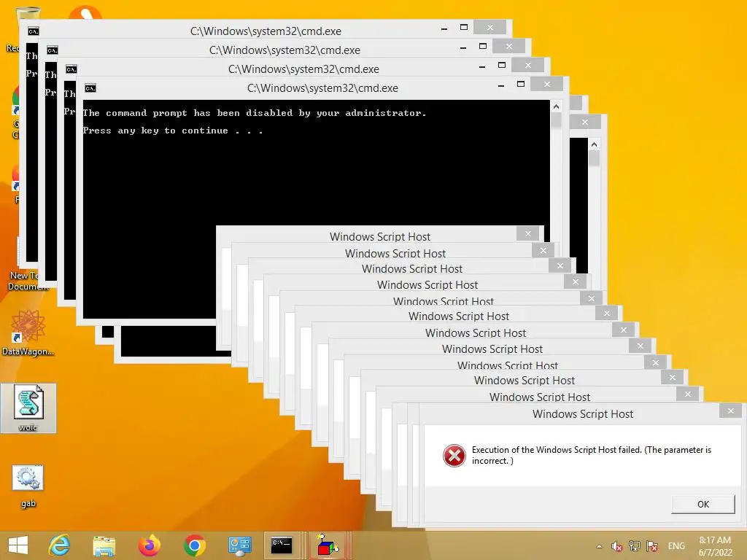Select the DataWagon shortcut on the desktop
747x560 pixels.
coord(28,333)
